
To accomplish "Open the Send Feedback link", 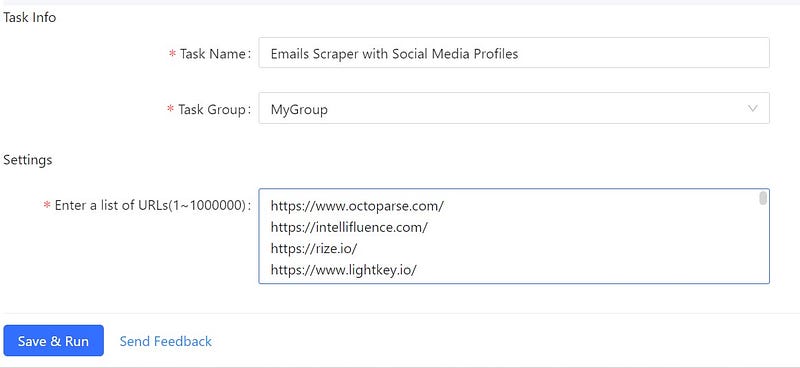I will pyautogui.click(x=166, y=341).
